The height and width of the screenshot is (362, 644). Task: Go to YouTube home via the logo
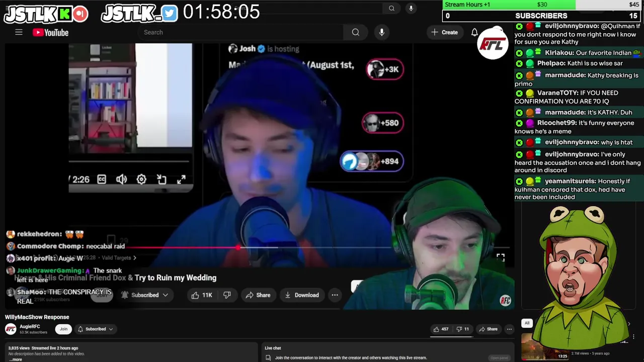pyautogui.click(x=50, y=33)
